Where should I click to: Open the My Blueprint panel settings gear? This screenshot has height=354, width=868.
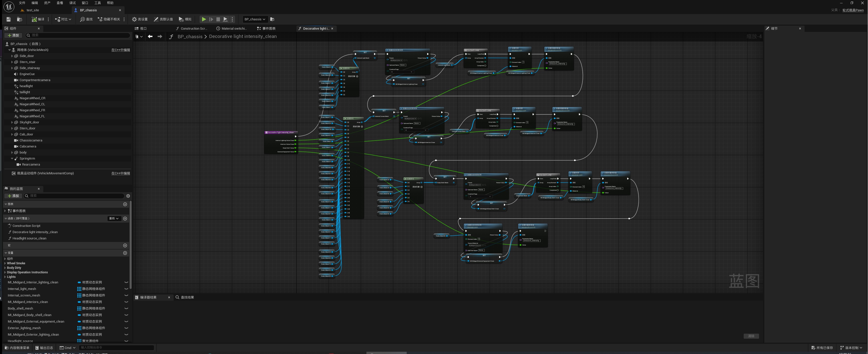click(128, 196)
